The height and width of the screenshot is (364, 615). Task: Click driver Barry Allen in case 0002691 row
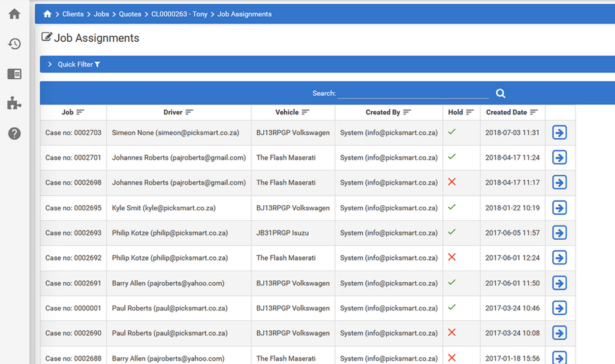(168, 283)
